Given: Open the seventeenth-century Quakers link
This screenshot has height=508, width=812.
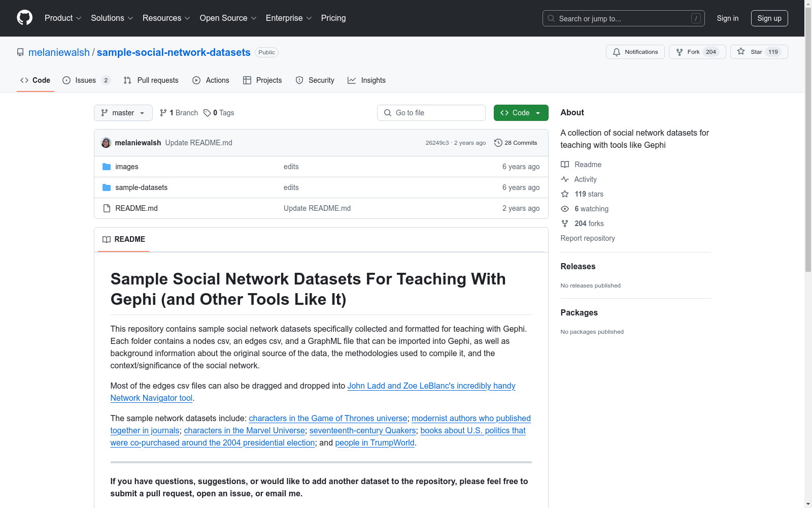Looking at the screenshot, I should (362, 431).
